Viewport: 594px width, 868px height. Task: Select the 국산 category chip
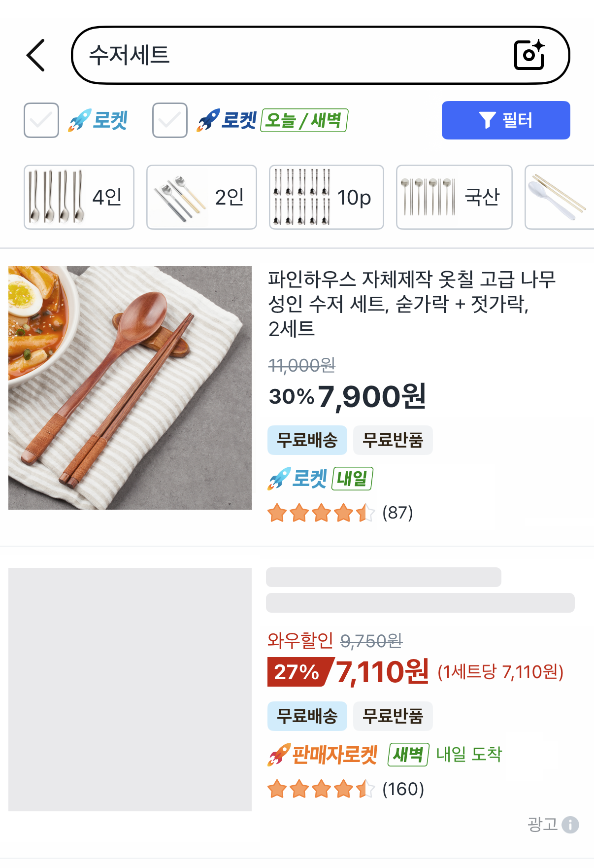tap(454, 197)
